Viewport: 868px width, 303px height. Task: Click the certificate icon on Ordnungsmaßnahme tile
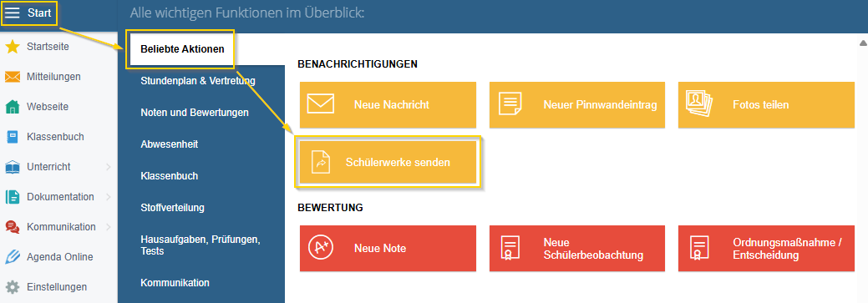(699, 248)
